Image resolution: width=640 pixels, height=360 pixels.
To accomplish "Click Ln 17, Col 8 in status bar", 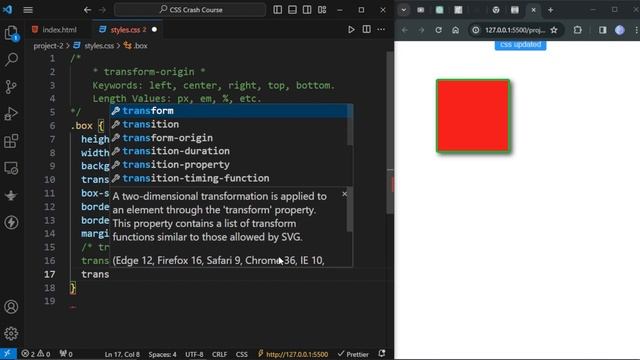I will coord(122,354).
